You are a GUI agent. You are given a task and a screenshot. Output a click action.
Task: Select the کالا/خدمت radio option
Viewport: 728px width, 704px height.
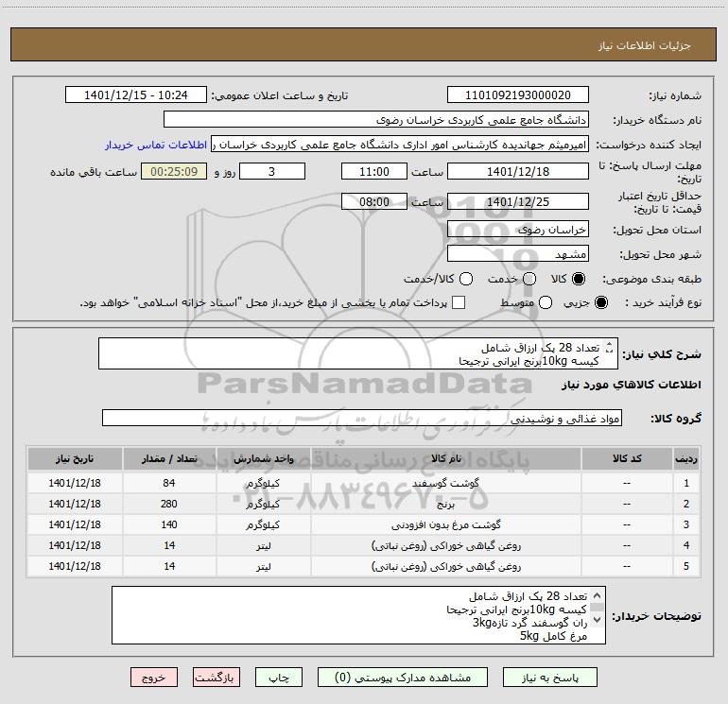click(466, 279)
